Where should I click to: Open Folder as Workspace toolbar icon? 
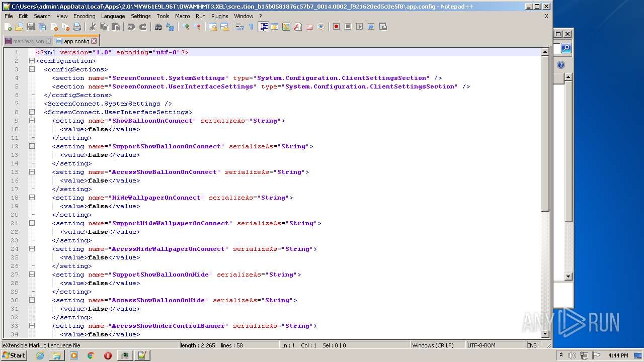(x=309, y=27)
